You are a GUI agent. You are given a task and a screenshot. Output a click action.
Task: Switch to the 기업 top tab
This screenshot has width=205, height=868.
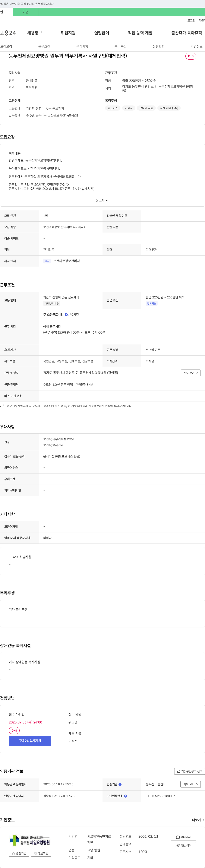tap(26, 12)
